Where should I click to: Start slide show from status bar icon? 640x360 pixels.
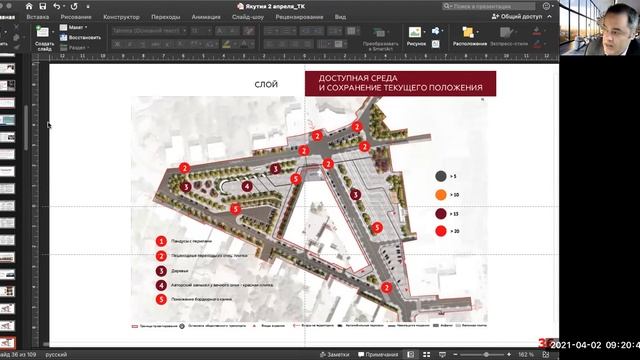click(x=442, y=354)
